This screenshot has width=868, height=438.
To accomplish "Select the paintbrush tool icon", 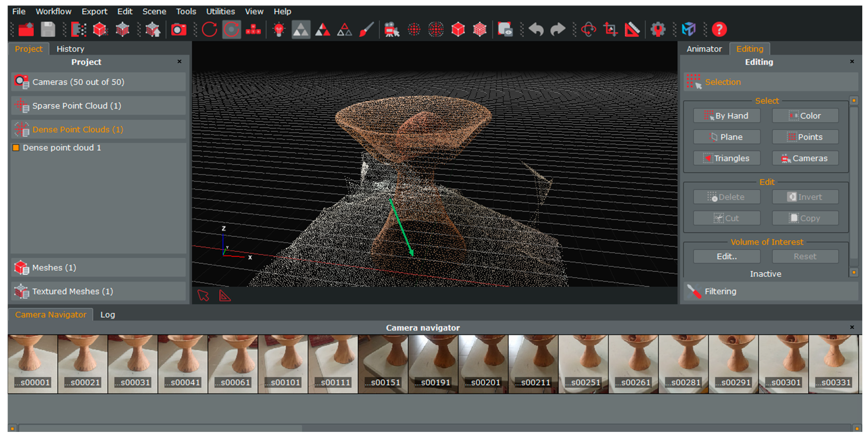I will [366, 30].
